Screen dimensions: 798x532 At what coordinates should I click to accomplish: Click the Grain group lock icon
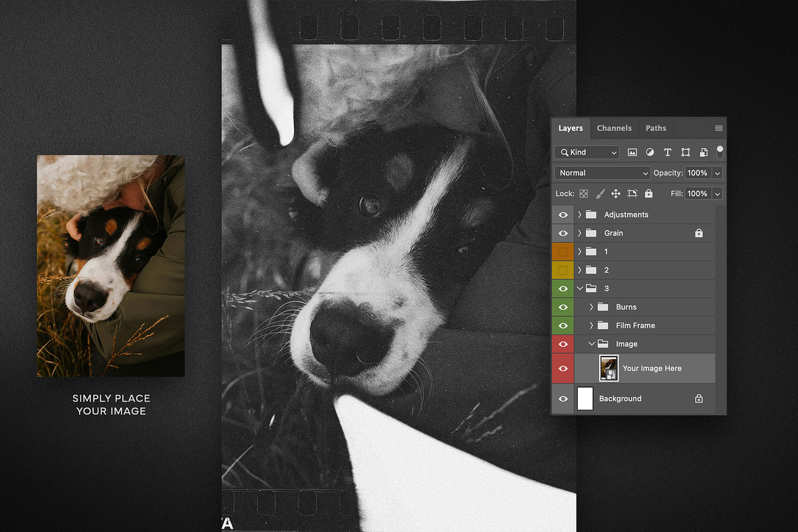(x=698, y=233)
